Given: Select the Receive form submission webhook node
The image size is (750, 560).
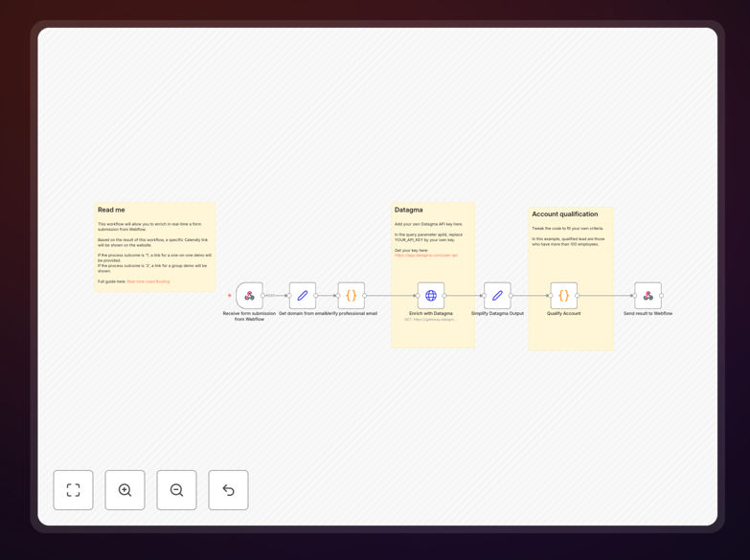Looking at the screenshot, I should [249, 296].
